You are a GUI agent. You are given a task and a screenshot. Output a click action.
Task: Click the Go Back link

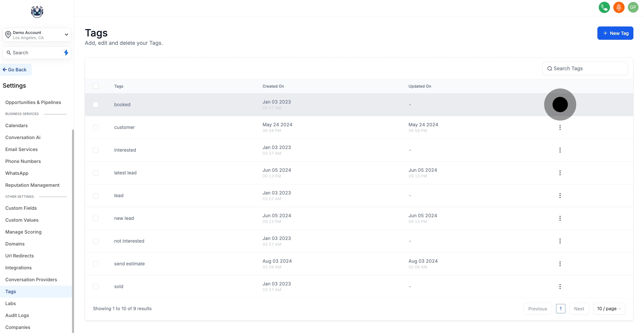coord(15,70)
